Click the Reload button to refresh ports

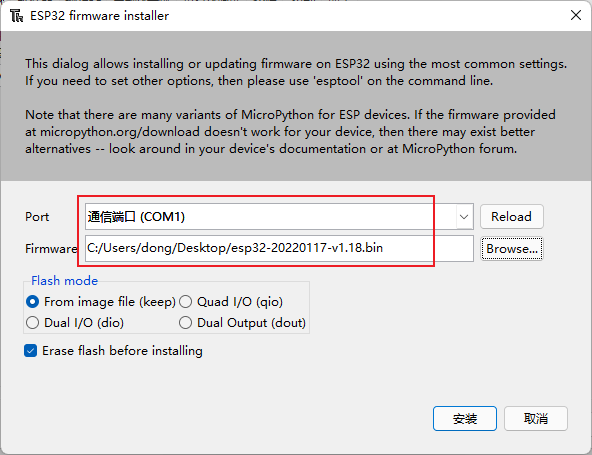[x=512, y=216]
